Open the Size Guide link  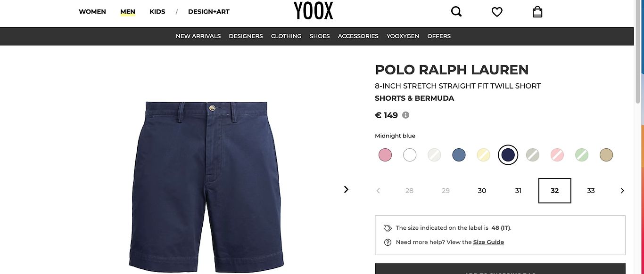[x=488, y=242]
